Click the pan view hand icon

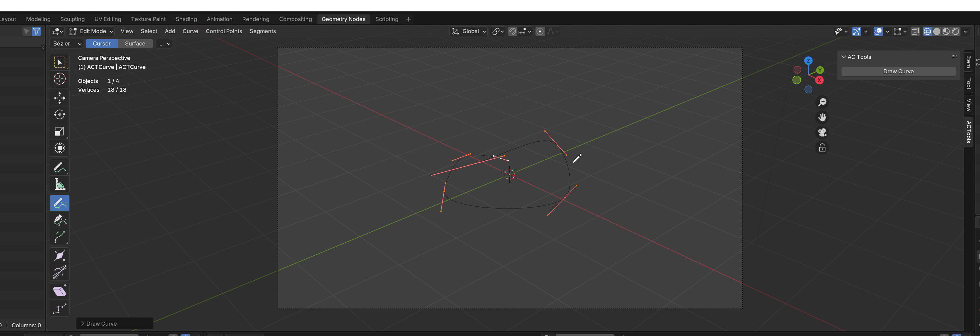click(822, 118)
